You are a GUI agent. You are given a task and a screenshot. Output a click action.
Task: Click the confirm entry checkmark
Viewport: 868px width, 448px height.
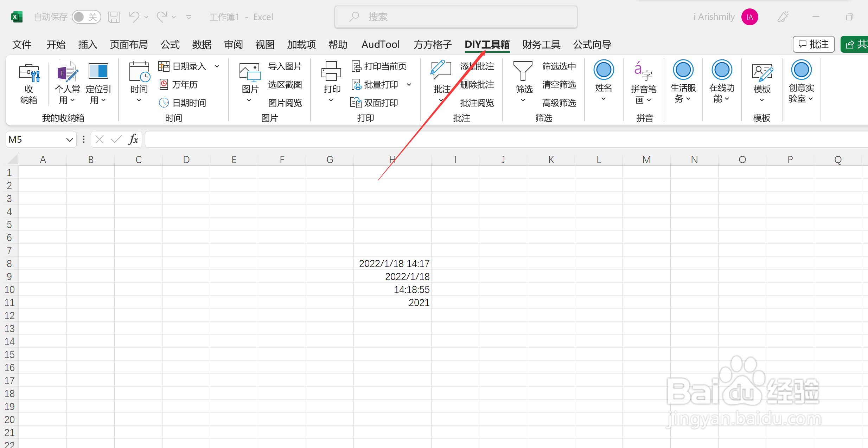pos(116,139)
